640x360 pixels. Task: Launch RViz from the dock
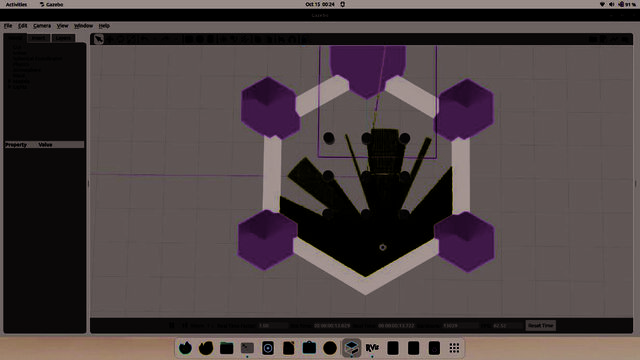pos(372,348)
